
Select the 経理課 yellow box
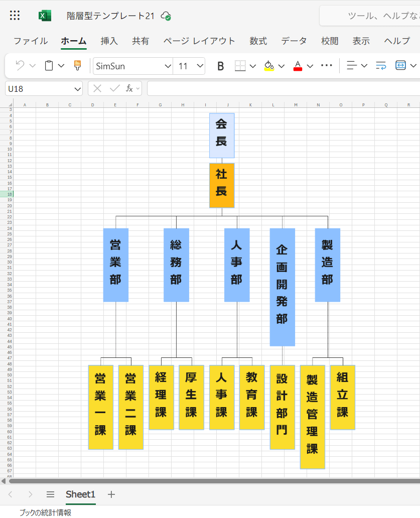click(x=161, y=398)
